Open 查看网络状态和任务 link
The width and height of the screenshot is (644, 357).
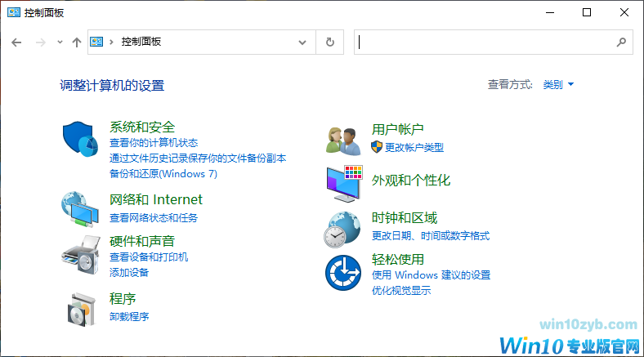[x=153, y=218]
